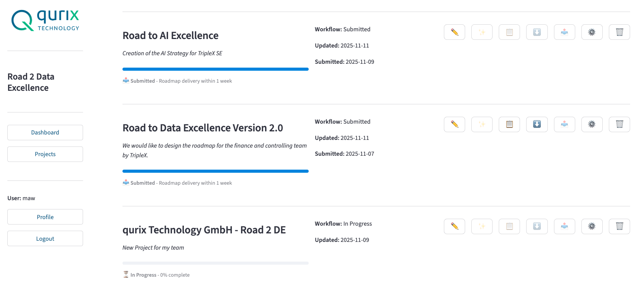Click the hourglass In Progress status icon
Viewport: 644px width, 296px height.
tap(126, 274)
